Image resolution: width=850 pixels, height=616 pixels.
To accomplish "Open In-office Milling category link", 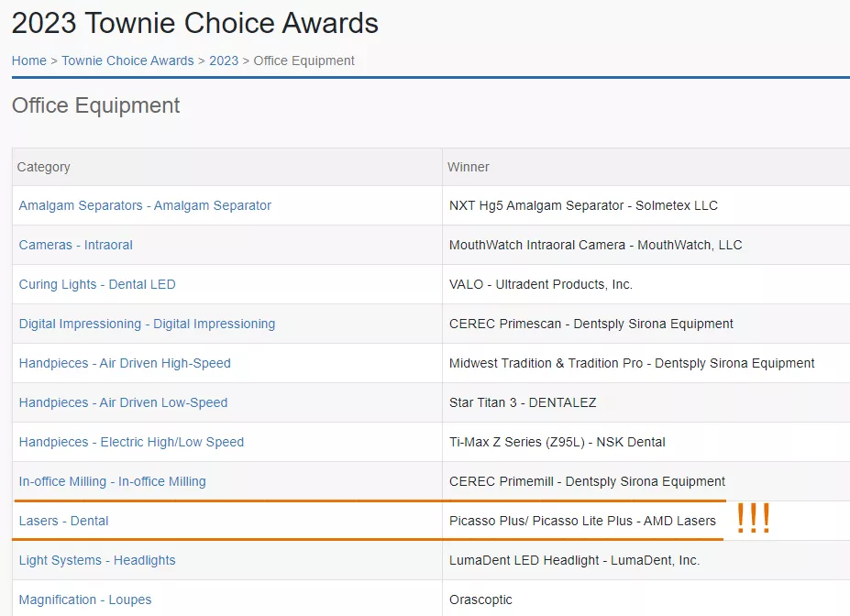I will click(112, 481).
